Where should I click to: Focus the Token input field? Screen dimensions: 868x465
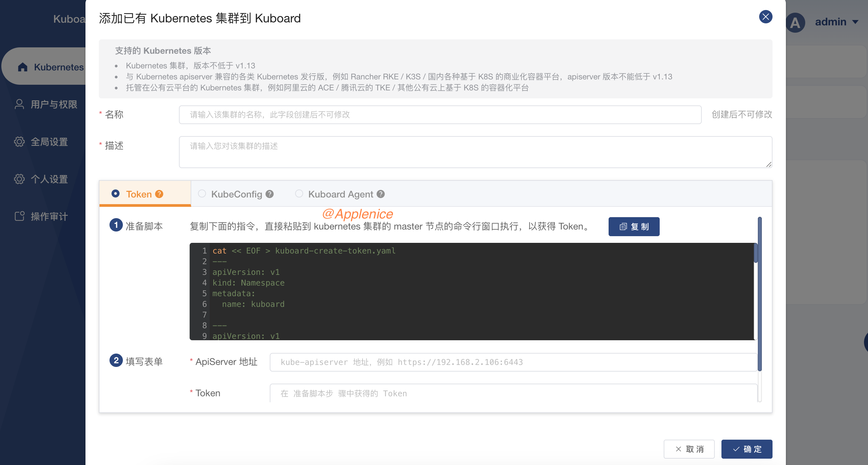click(513, 393)
